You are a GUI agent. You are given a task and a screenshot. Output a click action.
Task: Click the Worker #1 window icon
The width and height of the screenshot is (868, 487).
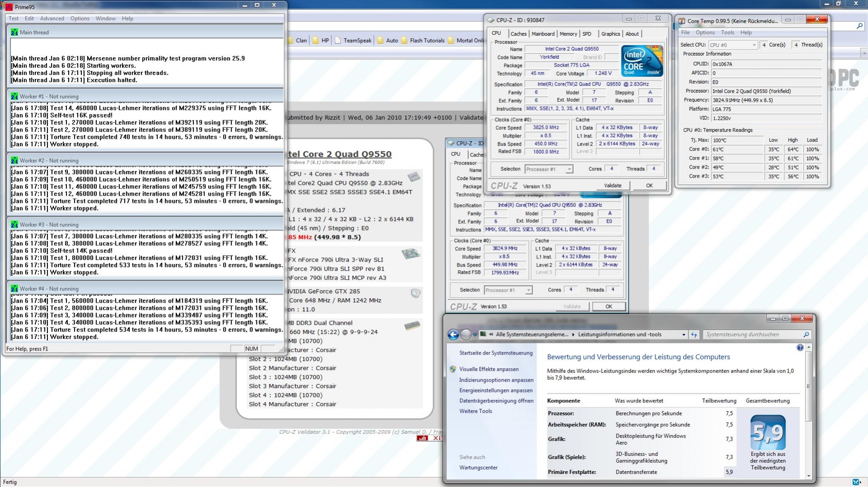tap(14, 96)
